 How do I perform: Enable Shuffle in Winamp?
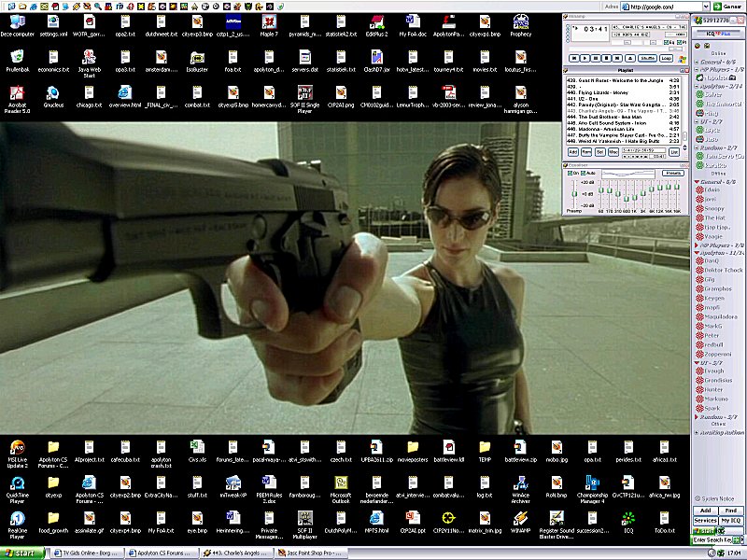point(647,58)
